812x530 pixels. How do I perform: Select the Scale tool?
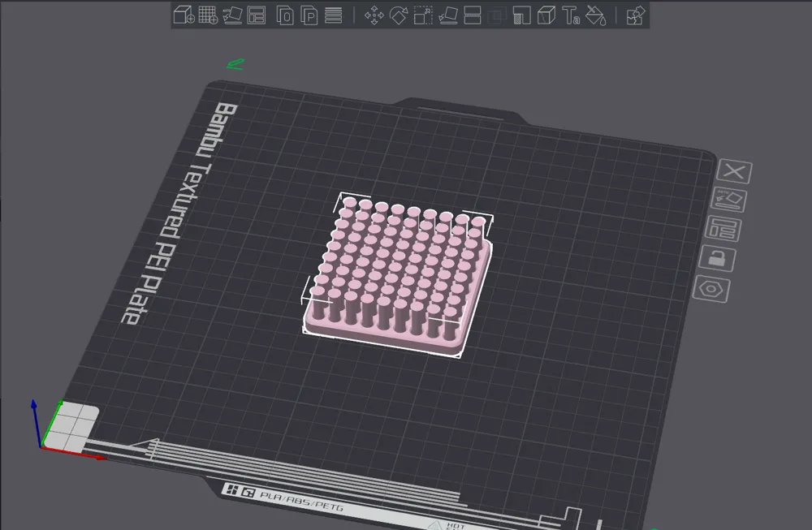(x=425, y=16)
